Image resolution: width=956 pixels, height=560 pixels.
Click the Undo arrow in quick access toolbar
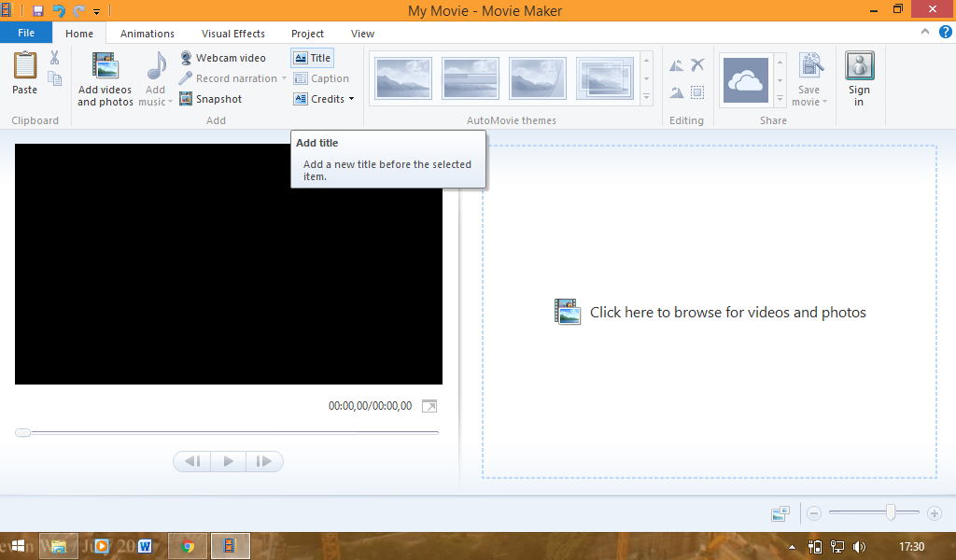(x=59, y=11)
